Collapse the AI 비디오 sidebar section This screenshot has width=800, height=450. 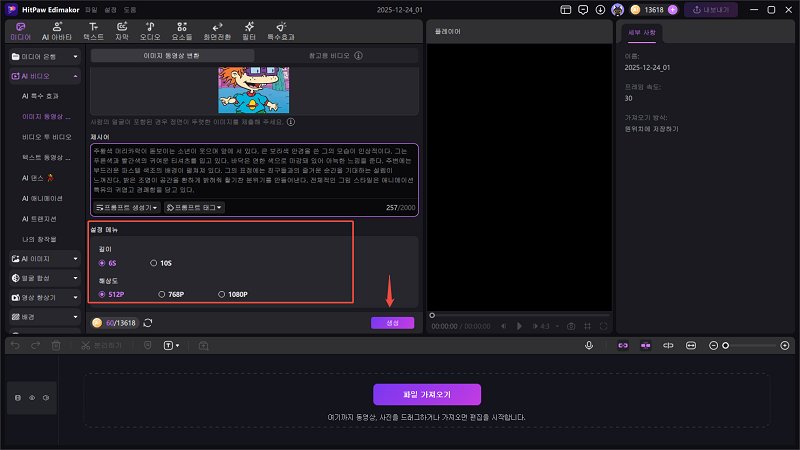coord(45,76)
